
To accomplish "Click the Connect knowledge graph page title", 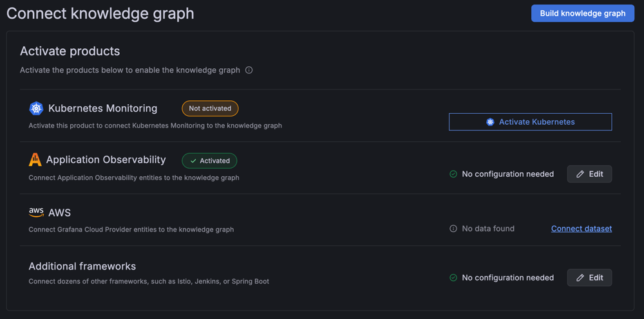I will pos(100,14).
